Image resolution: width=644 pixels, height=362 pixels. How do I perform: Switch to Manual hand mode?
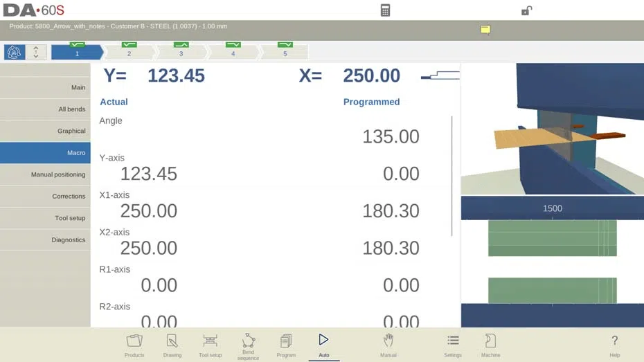pyautogui.click(x=388, y=345)
